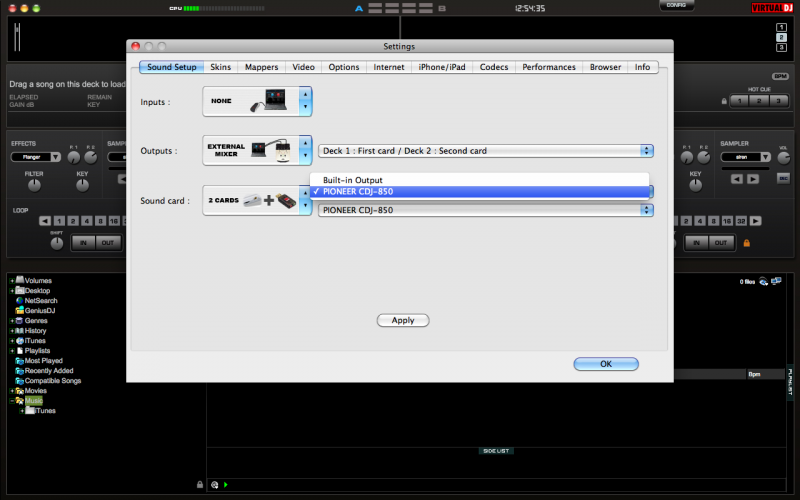This screenshot has width=800, height=500.
Task: Choose Built-in Output from popup list
Action: (x=479, y=180)
